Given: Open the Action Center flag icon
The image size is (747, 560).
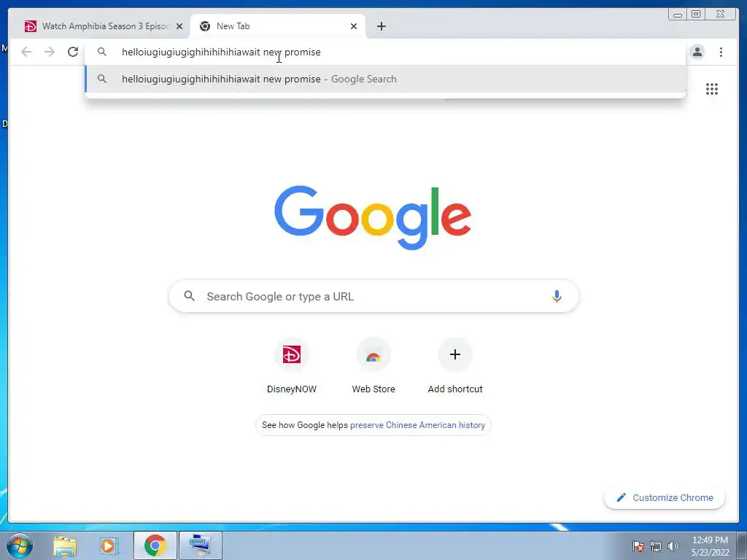Looking at the screenshot, I should 638,546.
